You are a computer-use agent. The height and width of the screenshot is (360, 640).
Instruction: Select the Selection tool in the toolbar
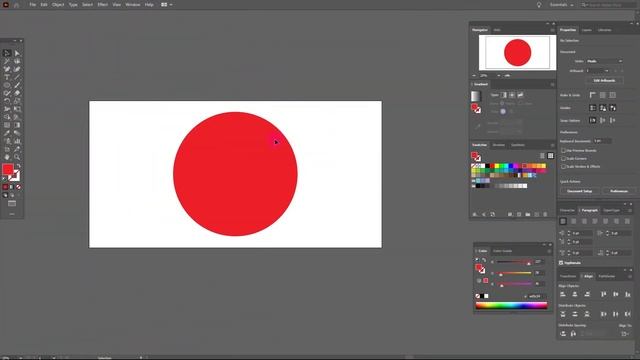click(x=7, y=53)
